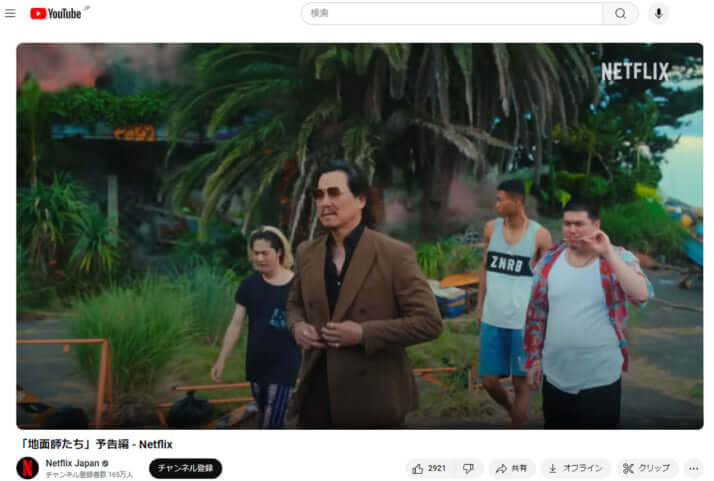Create a clip with クリップ button
Viewport: 714px width, 481px height.
coord(646,468)
